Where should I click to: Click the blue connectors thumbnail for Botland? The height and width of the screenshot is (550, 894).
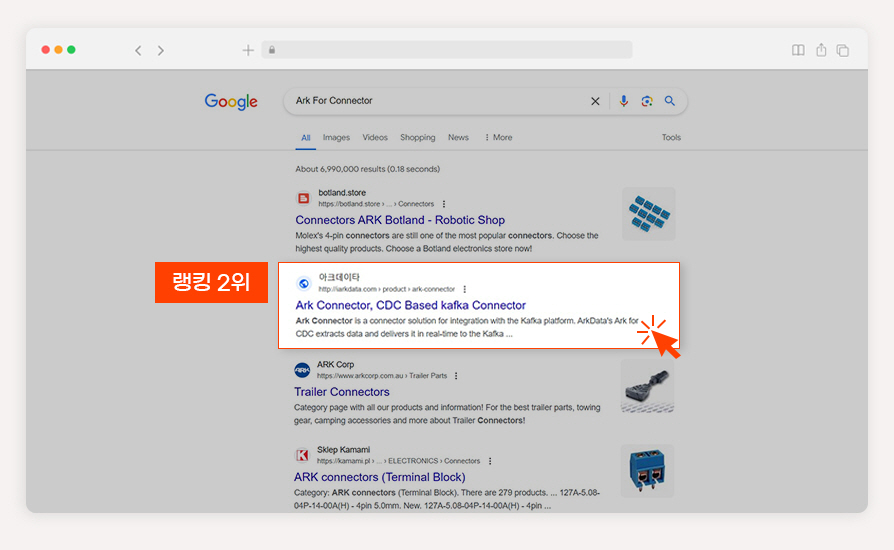coord(649,214)
